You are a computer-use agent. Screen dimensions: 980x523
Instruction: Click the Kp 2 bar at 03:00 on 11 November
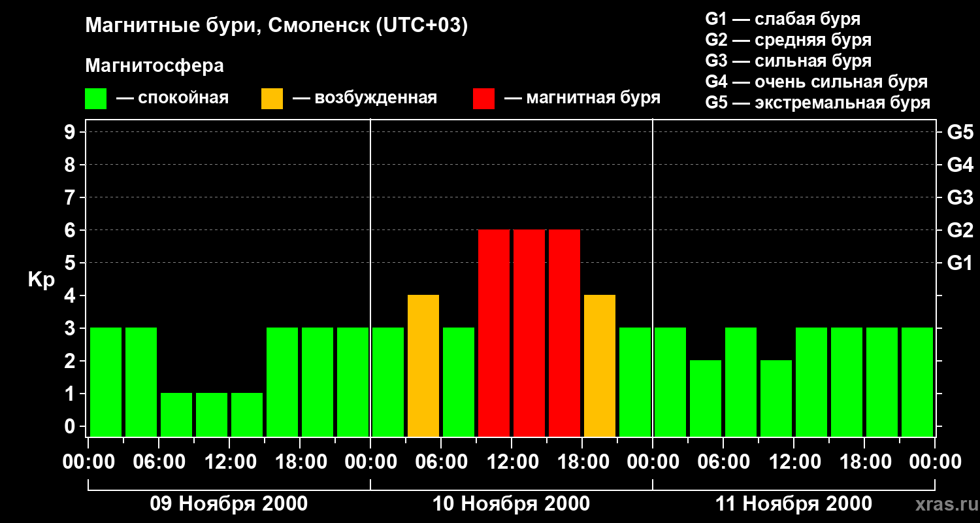(706, 399)
